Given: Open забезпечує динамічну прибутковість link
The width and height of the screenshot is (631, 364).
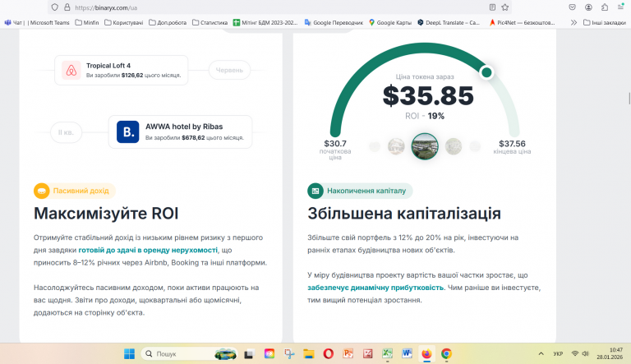Looking at the screenshot, I should pyautogui.click(x=375, y=288).
